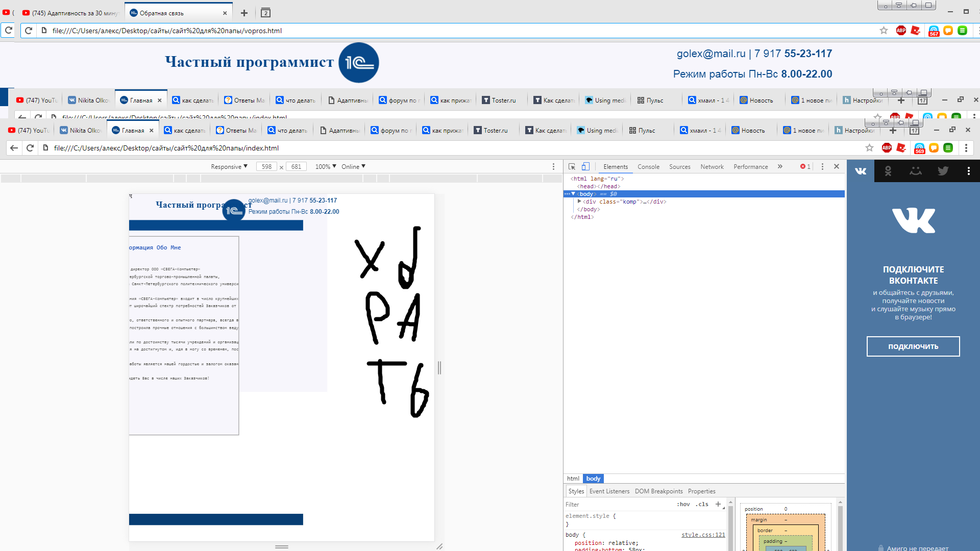This screenshot has height=551, width=980.
Task: Toggle the .cls class editor
Action: point(702,504)
